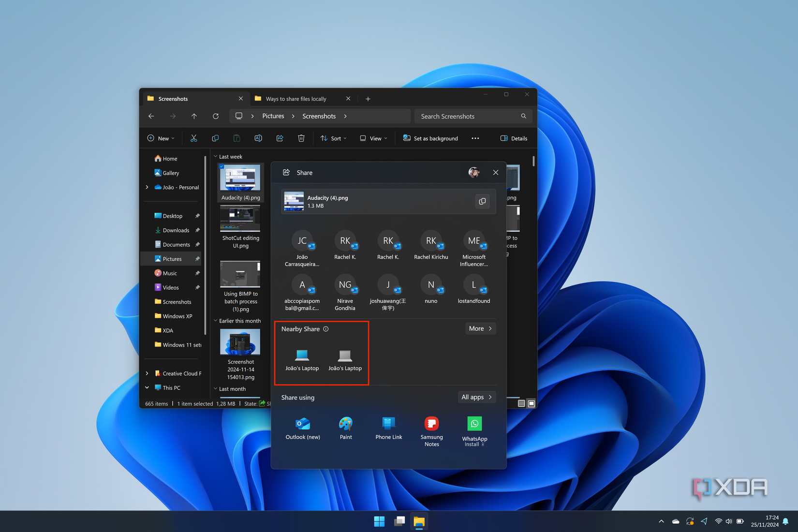Rename Audacity (4).png from the toolbar
Image resolution: width=798 pixels, height=532 pixels.
(x=258, y=138)
